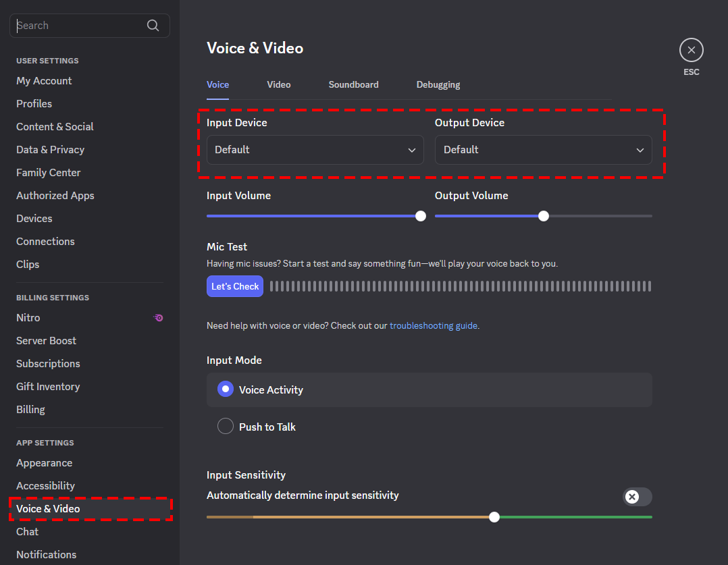Switch to the Video tab

click(x=278, y=85)
